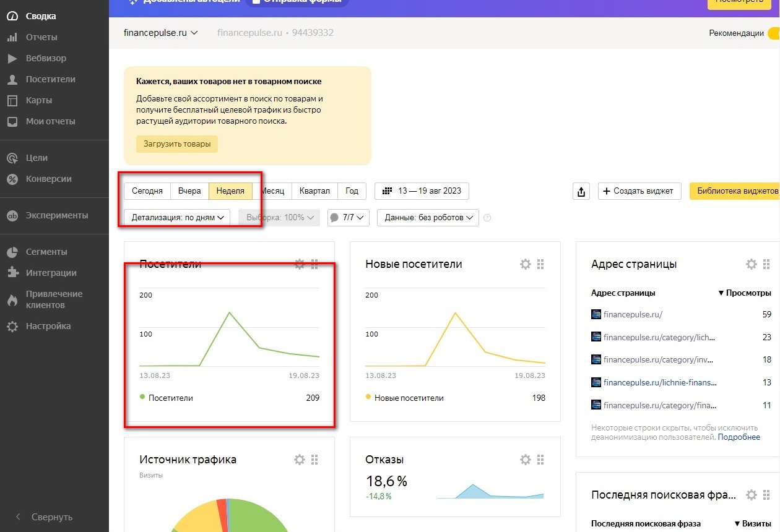Open Отчеты in the left menu
This screenshot has height=532, width=780.
[x=41, y=37]
